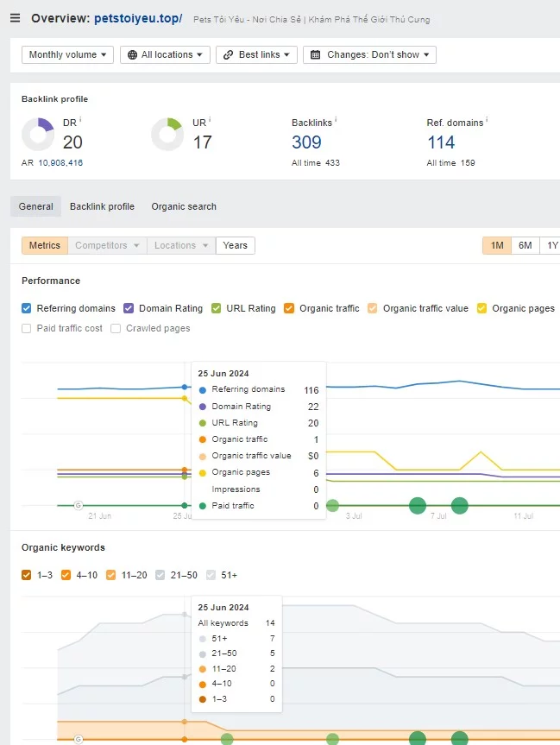Toggle the Organic traffic color checkbox

(289, 308)
